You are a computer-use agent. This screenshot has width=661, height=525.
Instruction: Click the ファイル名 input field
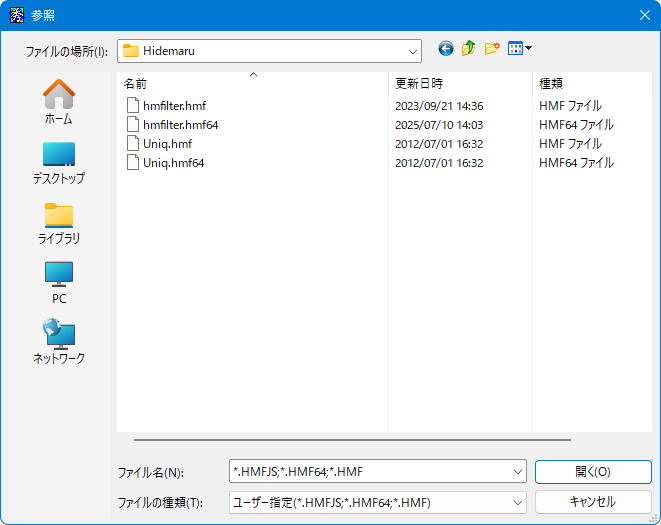click(x=370, y=471)
